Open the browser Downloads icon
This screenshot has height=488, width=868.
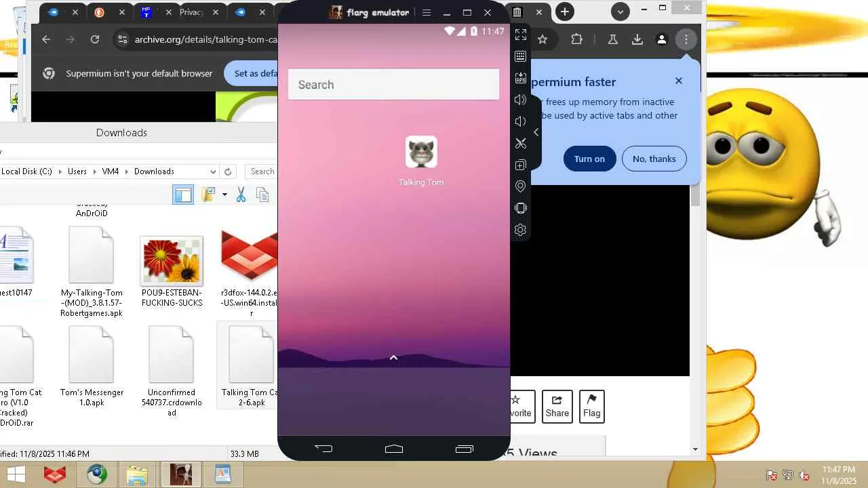pyautogui.click(x=637, y=39)
